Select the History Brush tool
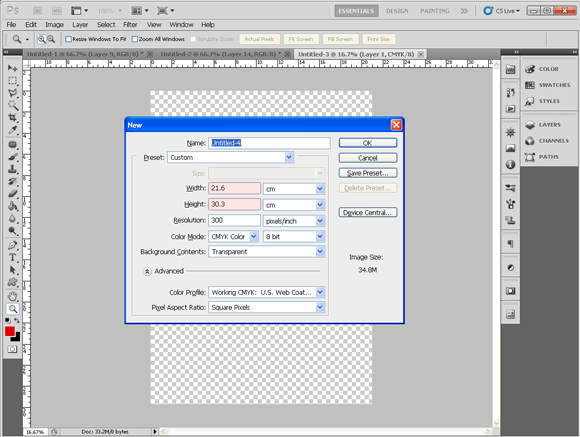 point(13,182)
